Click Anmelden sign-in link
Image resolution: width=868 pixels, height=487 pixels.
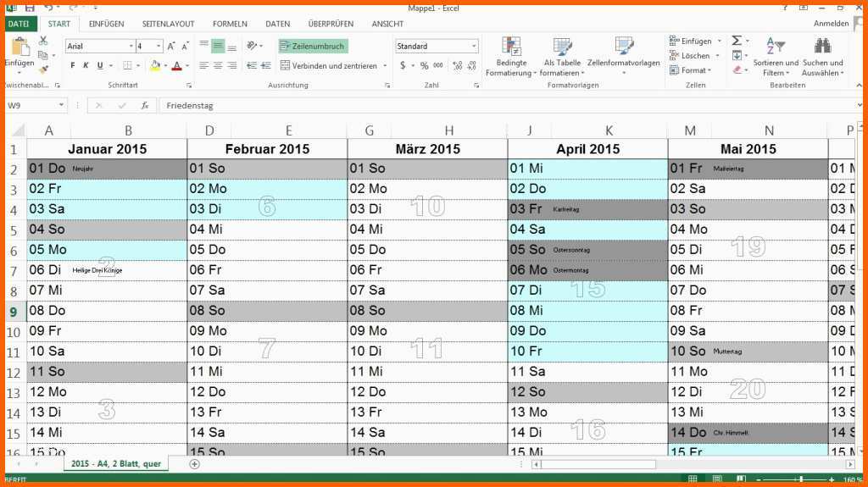[831, 23]
